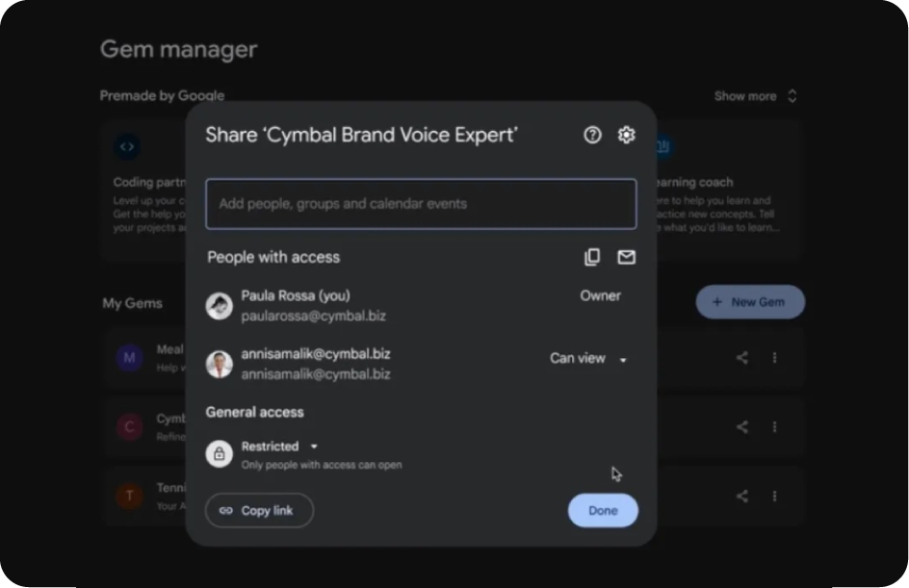
Task: Click the My Gems heading
Action: tap(132, 303)
